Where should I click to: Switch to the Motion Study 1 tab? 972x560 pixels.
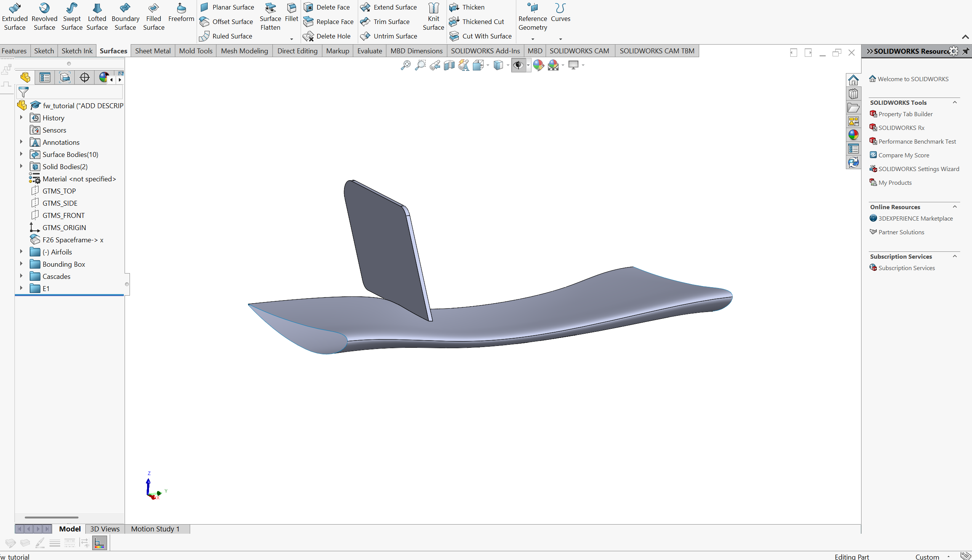(x=155, y=528)
